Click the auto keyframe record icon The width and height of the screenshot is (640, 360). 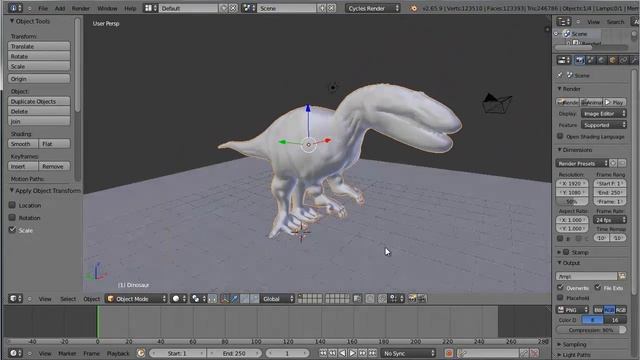(449, 353)
